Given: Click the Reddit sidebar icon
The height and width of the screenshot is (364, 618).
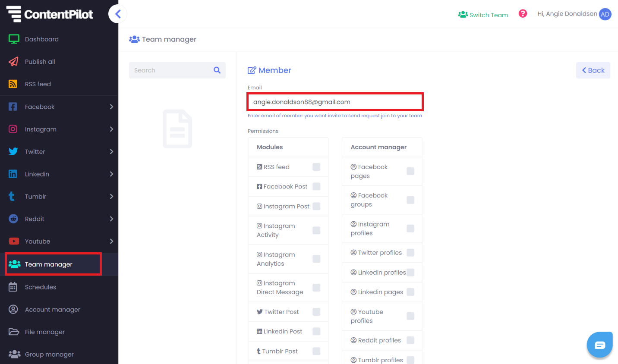Looking at the screenshot, I should point(13,219).
